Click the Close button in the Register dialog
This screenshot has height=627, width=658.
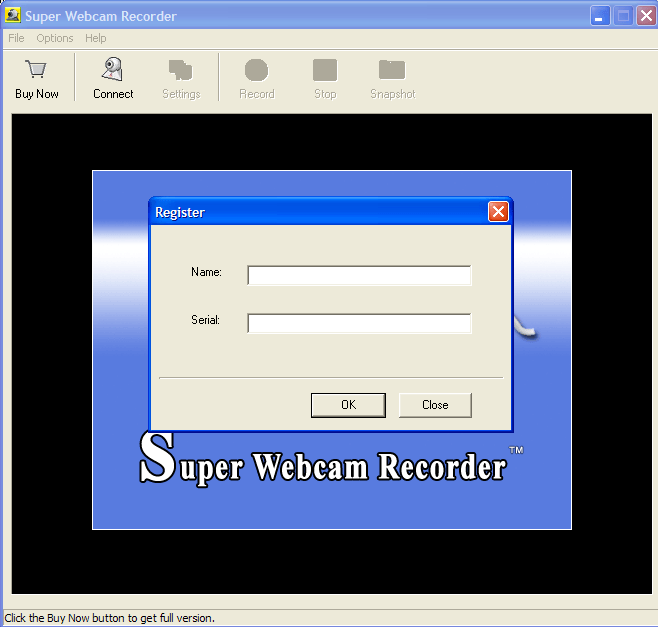point(435,405)
